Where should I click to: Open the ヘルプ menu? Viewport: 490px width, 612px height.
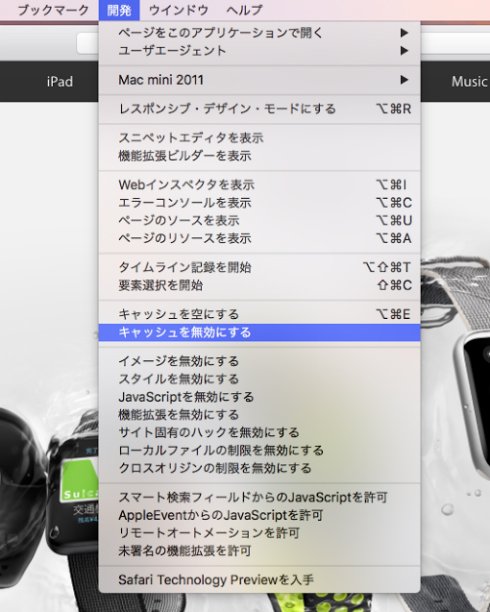[244, 10]
